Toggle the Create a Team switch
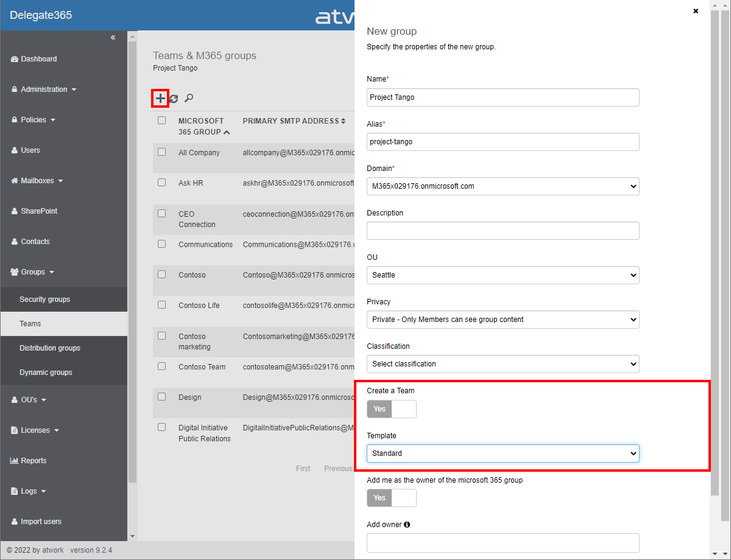Screen dimensions: 731x560 (392, 409)
